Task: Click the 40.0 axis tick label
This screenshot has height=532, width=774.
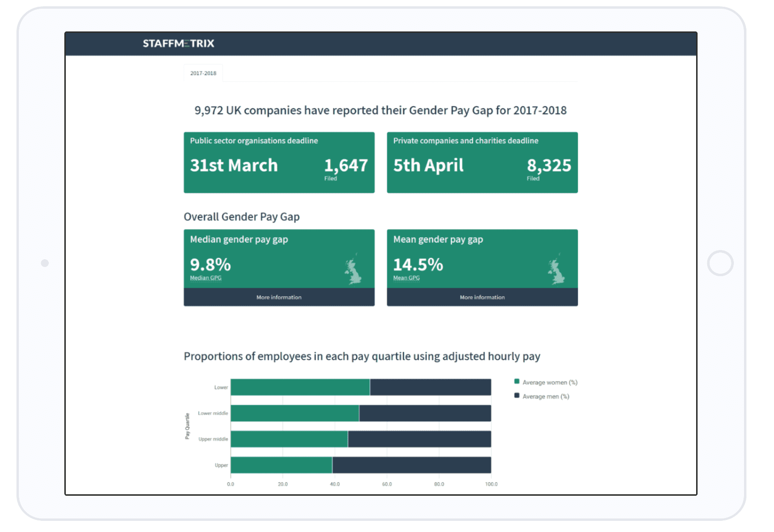Action: coord(335,484)
